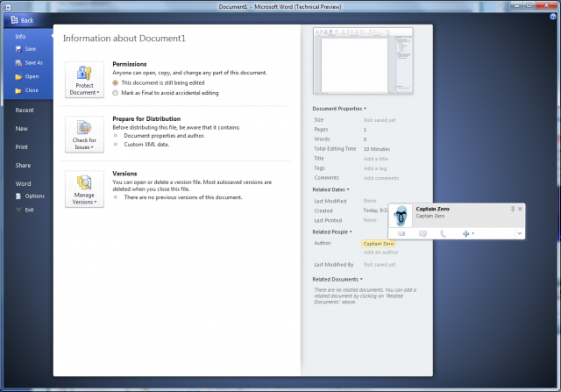Click the document preview thumbnail

[x=363, y=61]
